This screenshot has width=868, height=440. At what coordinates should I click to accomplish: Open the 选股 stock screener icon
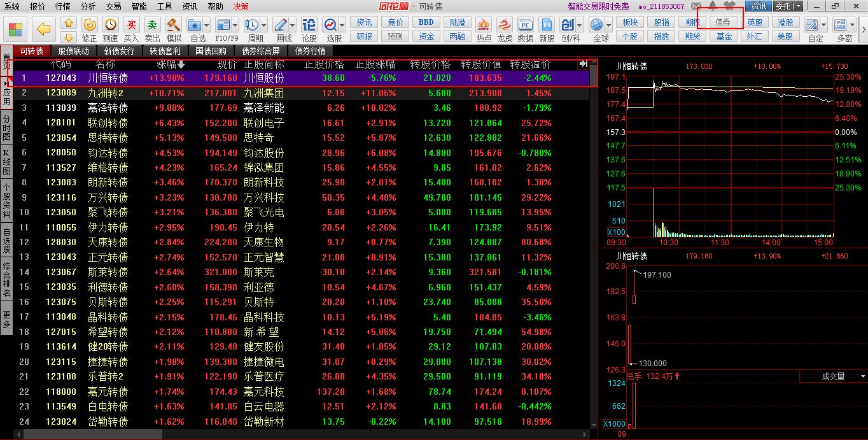click(330, 25)
